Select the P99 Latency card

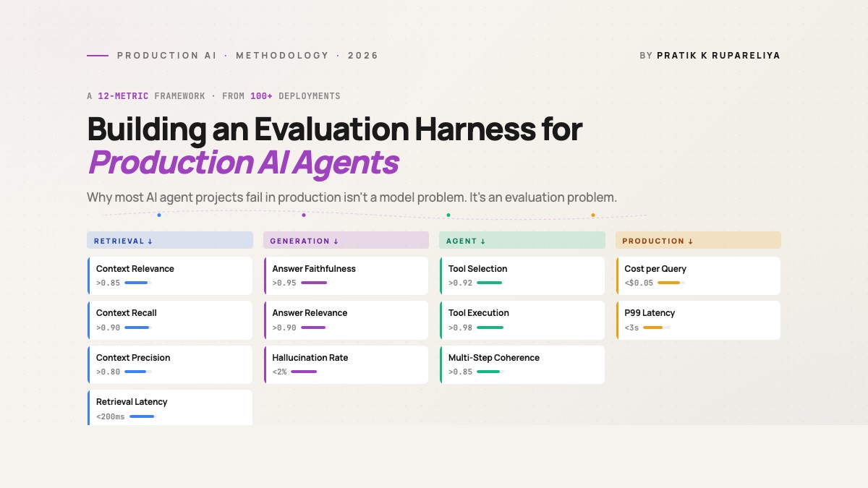point(698,320)
